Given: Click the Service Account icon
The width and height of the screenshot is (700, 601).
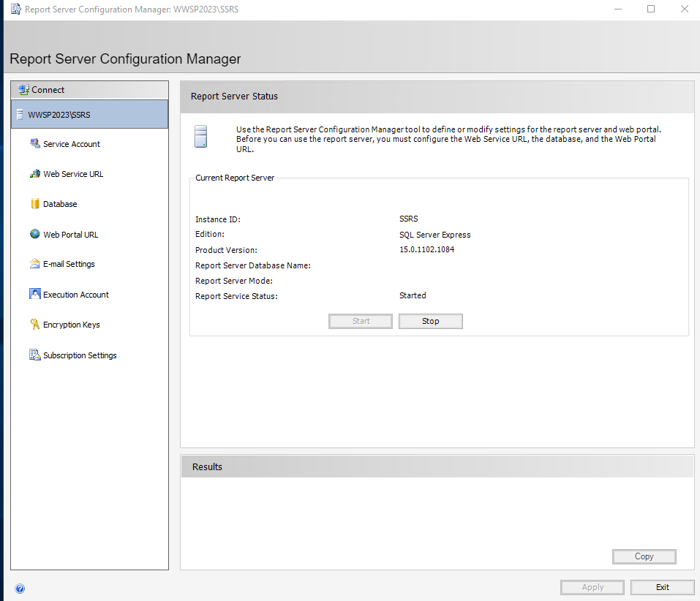Looking at the screenshot, I should pyautogui.click(x=35, y=143).
